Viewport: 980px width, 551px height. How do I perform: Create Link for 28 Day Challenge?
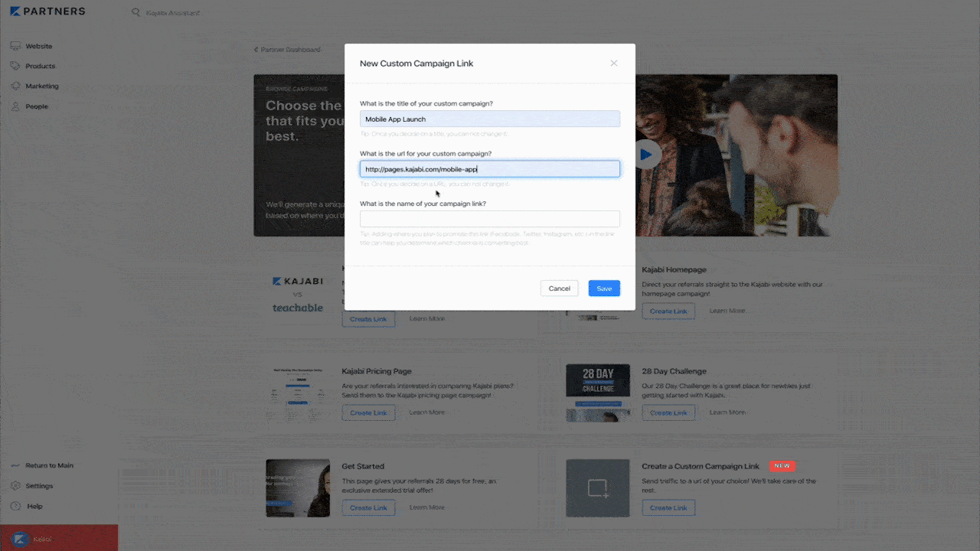(x=668, y=412)
